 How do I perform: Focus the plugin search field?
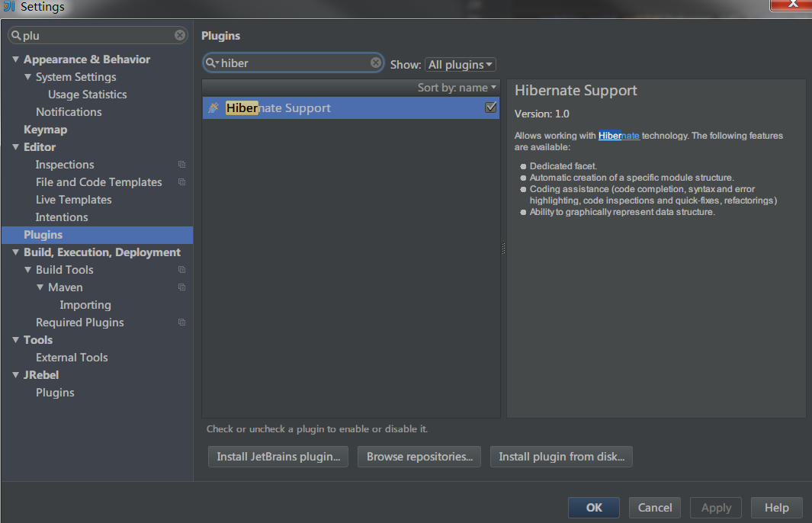point(293,63)
